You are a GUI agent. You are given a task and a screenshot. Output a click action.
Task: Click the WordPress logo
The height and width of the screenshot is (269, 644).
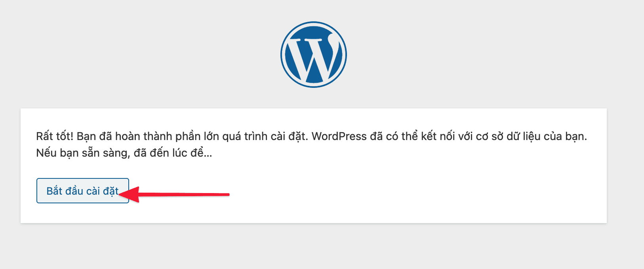(314, 55)
